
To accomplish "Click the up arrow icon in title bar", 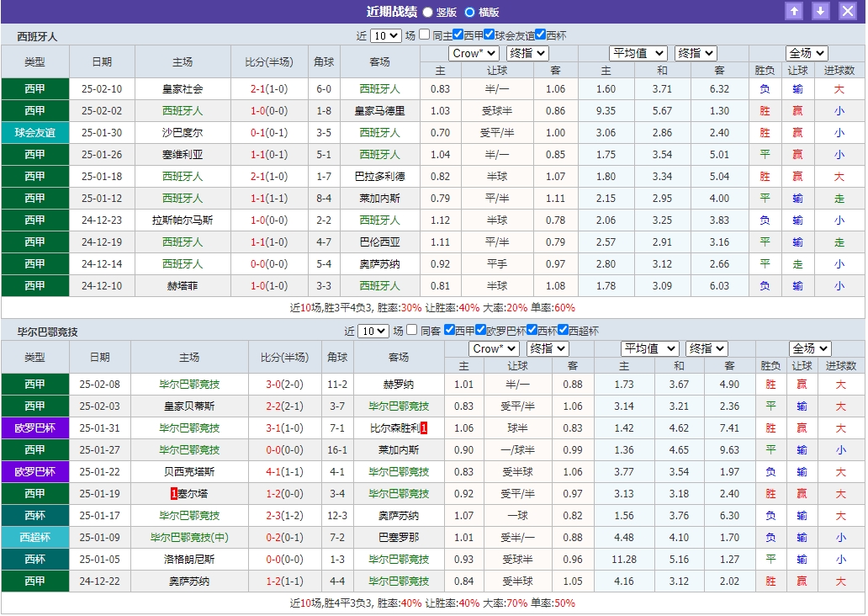I will (x=794, y=11).
